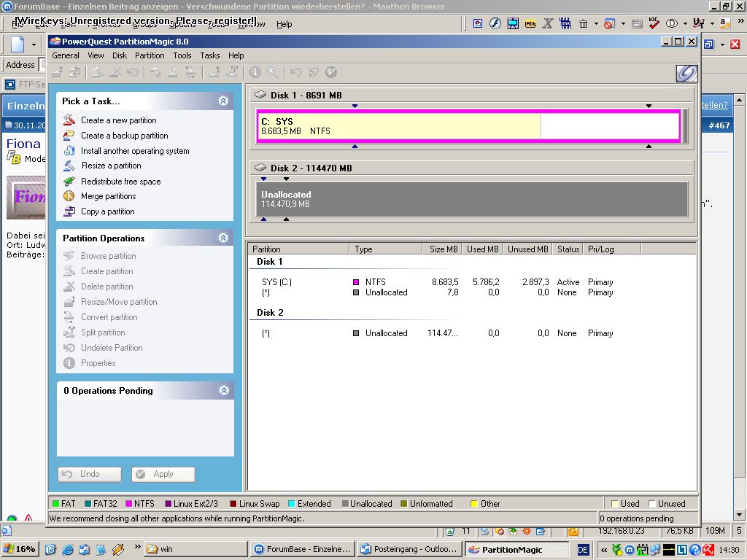Switch to ForumBase taskbar button
This screenshot has height=560, width=747.
point(303,549)
